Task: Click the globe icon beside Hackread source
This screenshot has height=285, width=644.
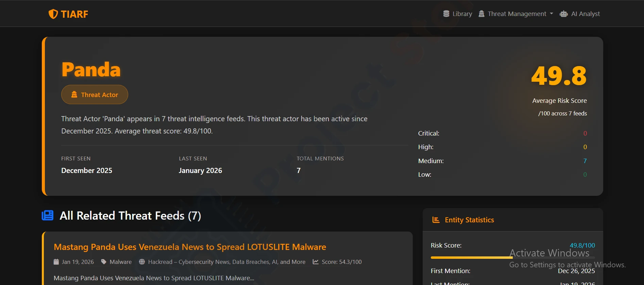Action: (x=142, y=262)
